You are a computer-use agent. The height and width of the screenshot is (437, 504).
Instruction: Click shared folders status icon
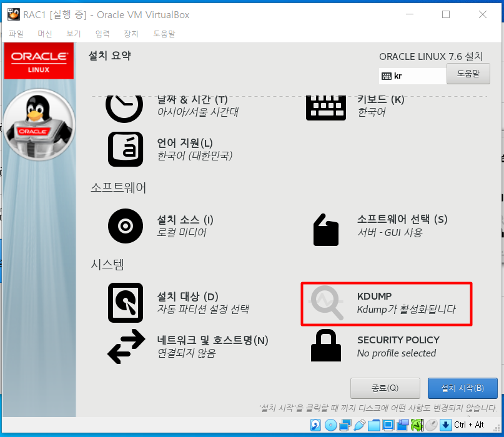coord(374,425)
